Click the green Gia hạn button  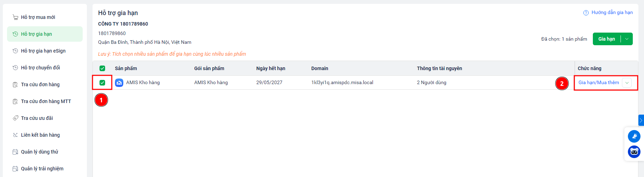[x=607, y=39]
